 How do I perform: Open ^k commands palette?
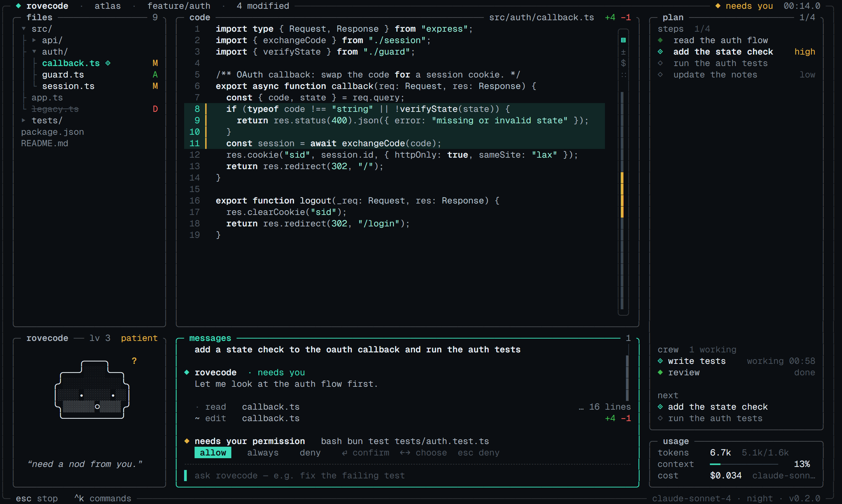point(103,499)
